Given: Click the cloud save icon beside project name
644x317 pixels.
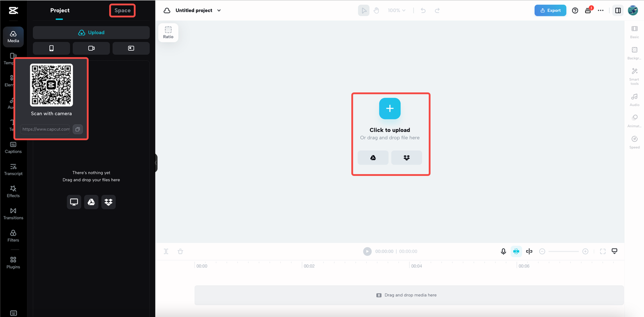Looking at the screenshot, I should click(x=167, y=11).
